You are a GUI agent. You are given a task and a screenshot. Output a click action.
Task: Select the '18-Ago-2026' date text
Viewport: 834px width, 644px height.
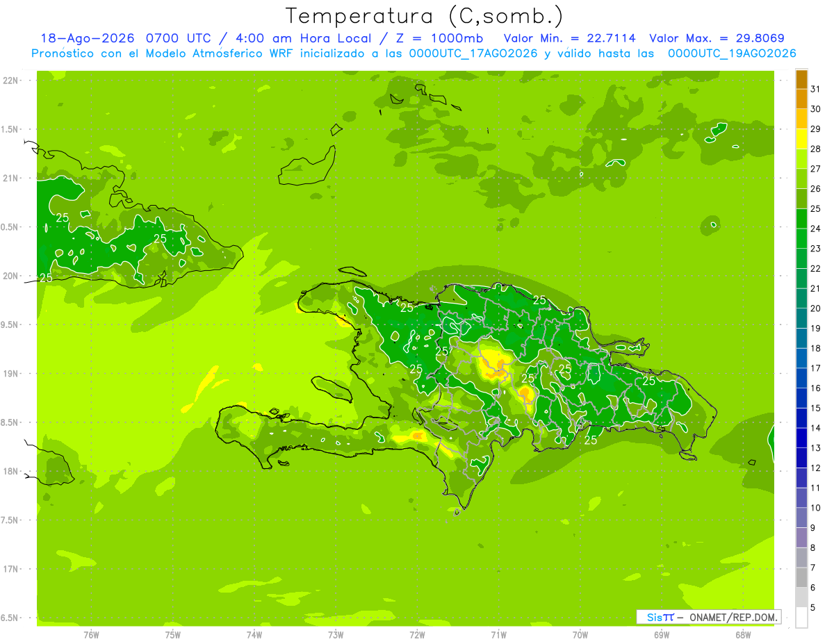89,38
